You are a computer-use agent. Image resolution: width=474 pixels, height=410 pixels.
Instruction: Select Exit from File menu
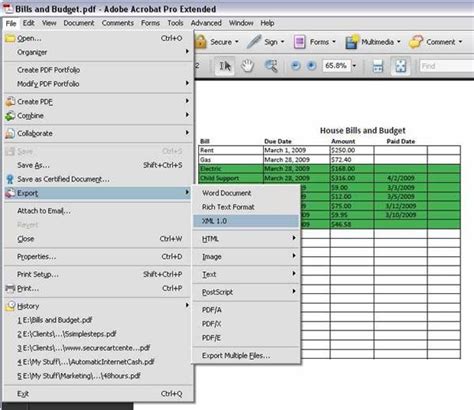tap(97, 394)
